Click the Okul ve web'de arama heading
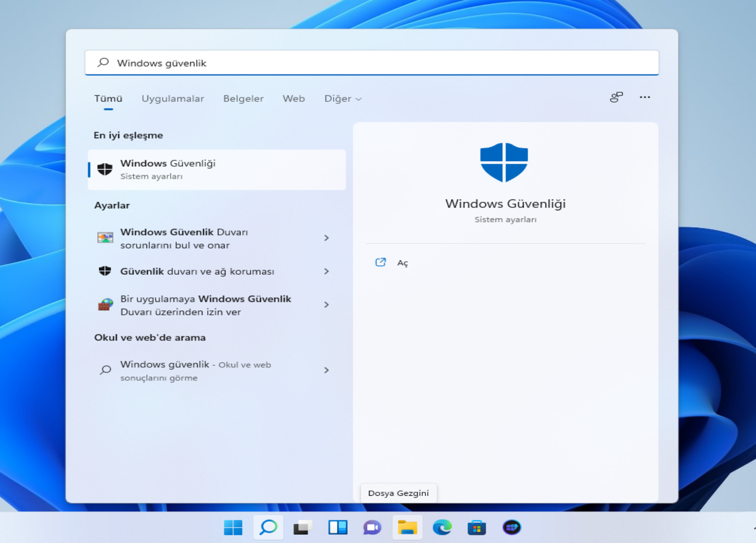Viewport: 756px width, 543px height. point(150,337)
